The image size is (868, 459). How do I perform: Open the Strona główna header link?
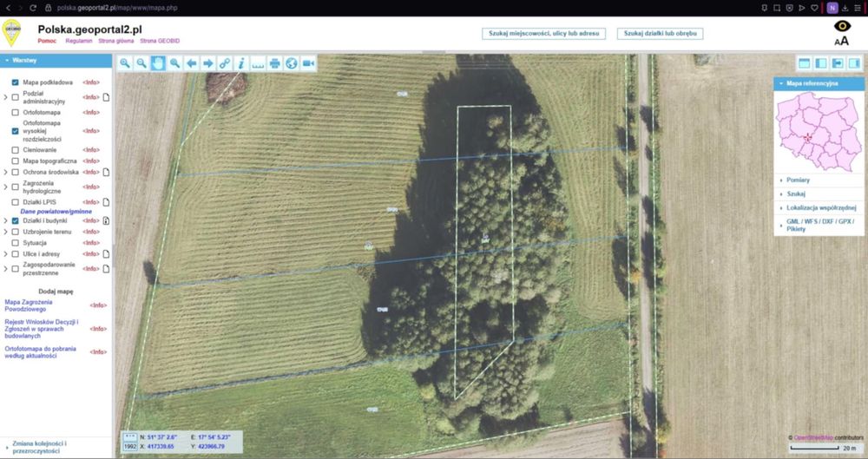(x=116, y=41)
